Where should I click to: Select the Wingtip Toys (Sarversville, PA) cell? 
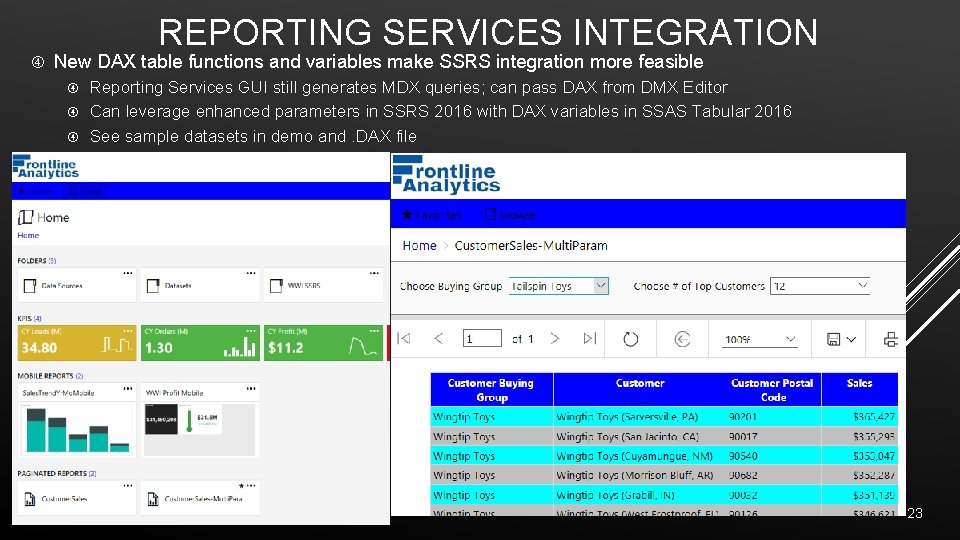[x=640, y=417]
